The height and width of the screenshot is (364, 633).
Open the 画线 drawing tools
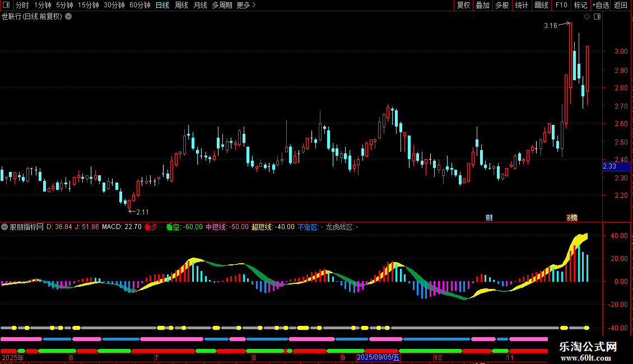click(x=541, y=5)
